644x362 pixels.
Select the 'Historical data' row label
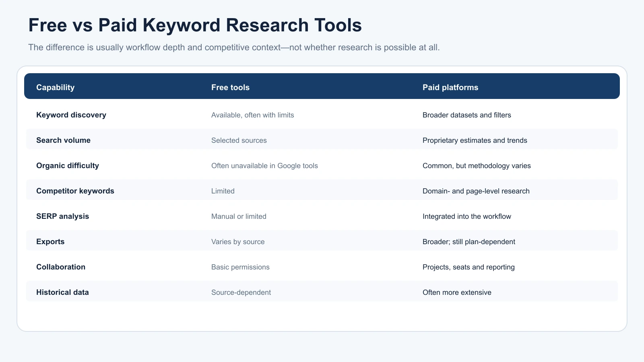click(x=62, y=292)
